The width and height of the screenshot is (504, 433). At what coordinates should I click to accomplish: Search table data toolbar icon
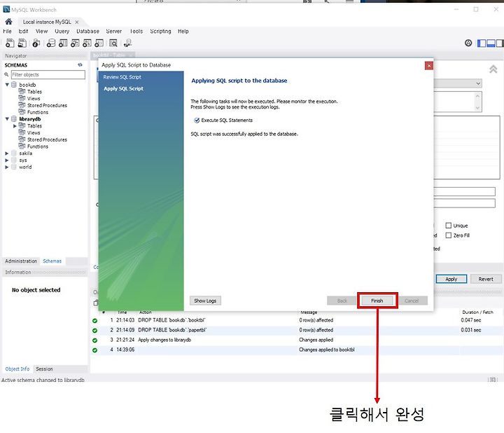pyautogui.click(x=113, y=43)
